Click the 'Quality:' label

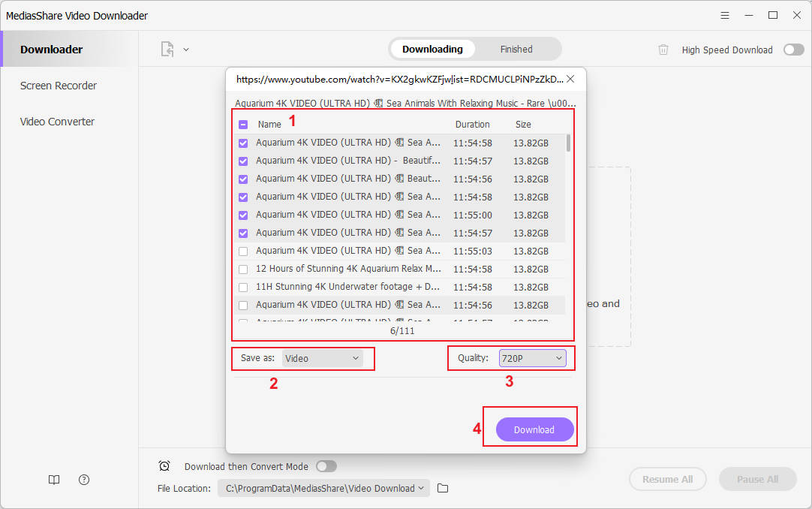473,358
